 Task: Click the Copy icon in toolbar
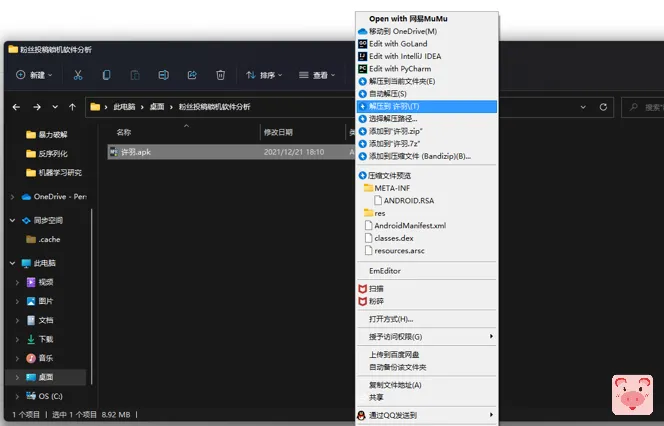pyautogui.click(x=106, y=75)
